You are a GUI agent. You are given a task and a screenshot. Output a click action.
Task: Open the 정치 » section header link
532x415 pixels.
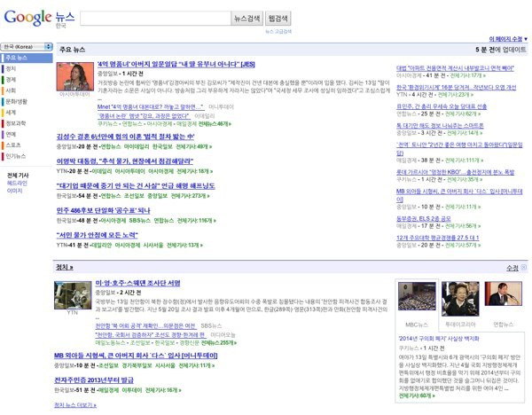(65, 268)
